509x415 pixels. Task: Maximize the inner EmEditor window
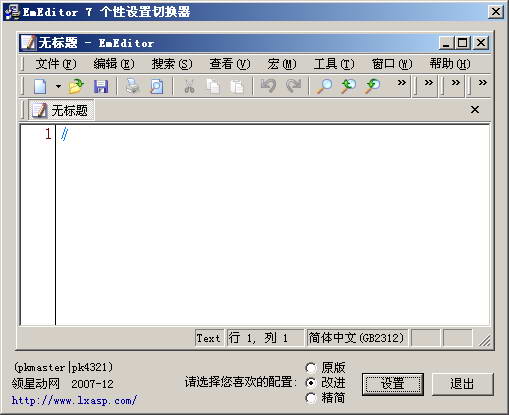462,43
